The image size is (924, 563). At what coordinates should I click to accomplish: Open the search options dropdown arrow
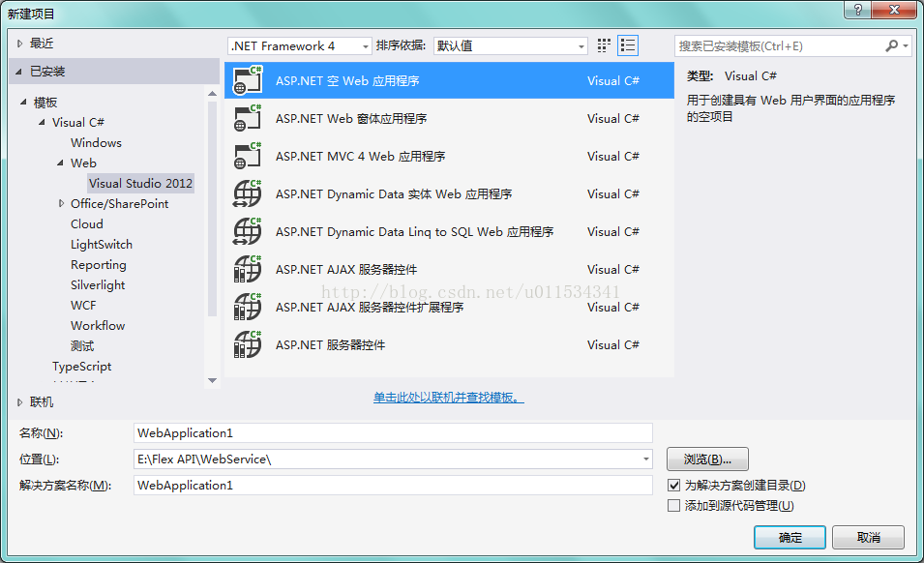pyautogui.click(x=906, y=45)
